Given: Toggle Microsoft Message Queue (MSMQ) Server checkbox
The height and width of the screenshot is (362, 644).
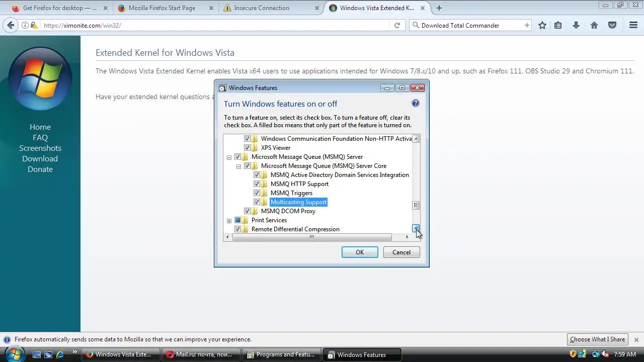Looking at the screenshot, I should tap(237, 157).
